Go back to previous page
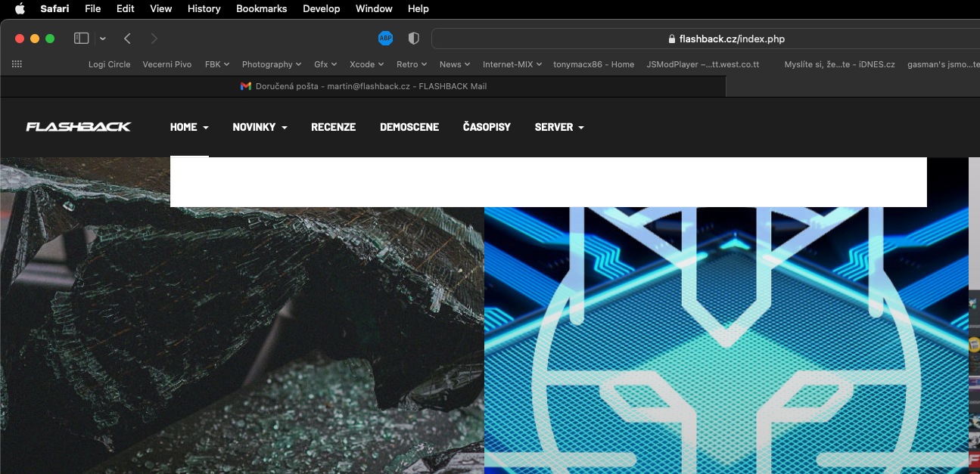Image resolution: width=980 pixels, height=474 pixels. [127, 39]
